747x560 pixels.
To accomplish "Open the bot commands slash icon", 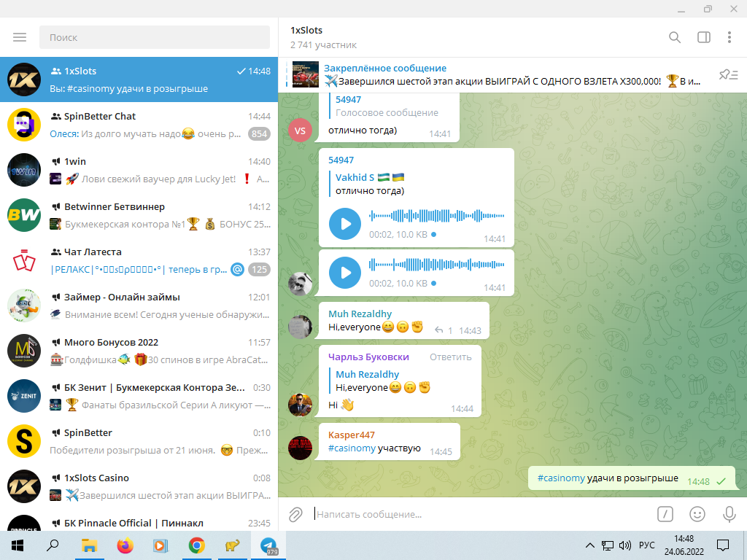I will click(x=665, y=514).
